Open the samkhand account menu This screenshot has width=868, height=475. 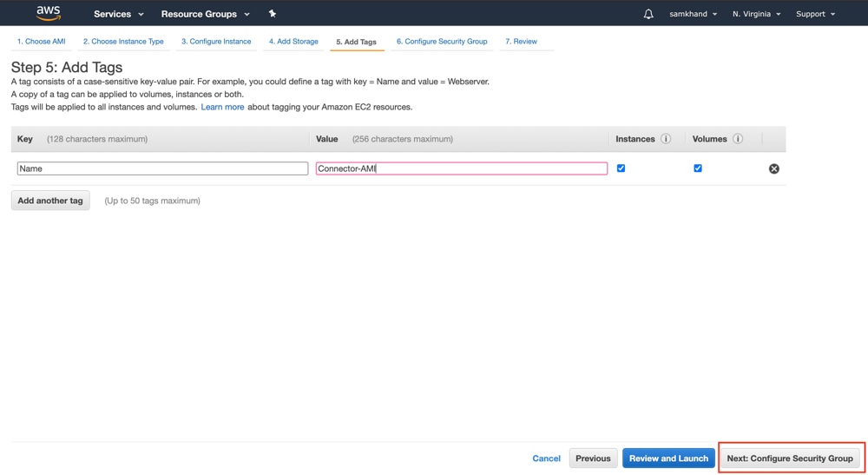693,14
